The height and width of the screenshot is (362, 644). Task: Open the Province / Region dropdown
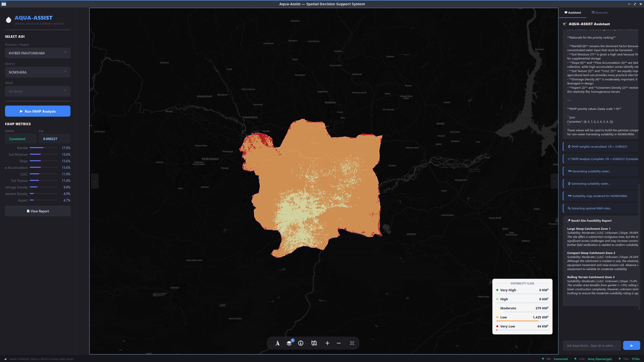(38, 53)
